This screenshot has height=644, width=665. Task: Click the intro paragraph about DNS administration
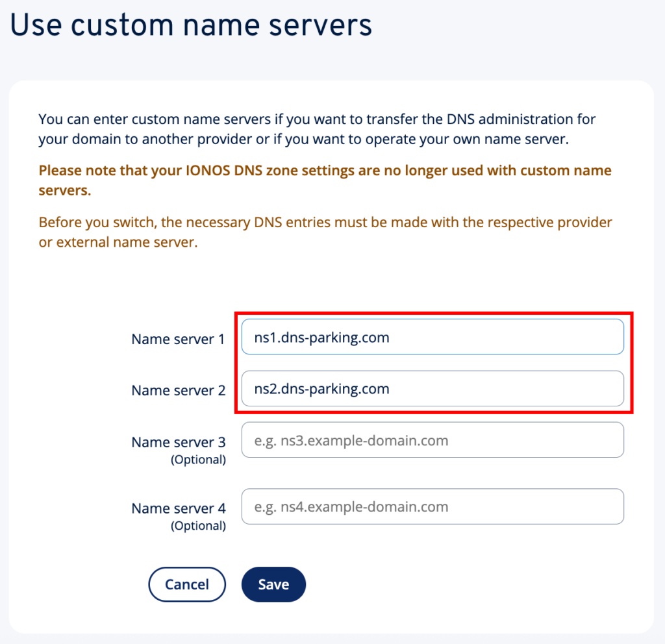tap(317, 129)
